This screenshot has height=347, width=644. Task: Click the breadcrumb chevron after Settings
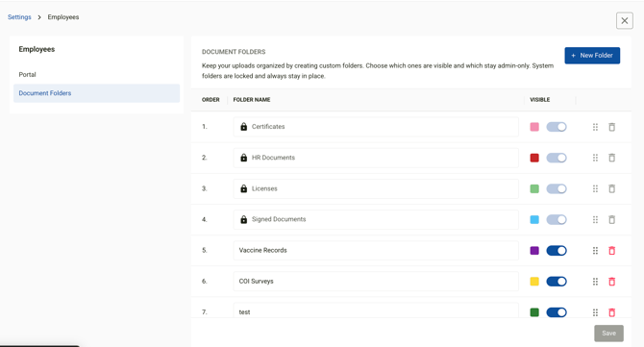coord(39,17)
